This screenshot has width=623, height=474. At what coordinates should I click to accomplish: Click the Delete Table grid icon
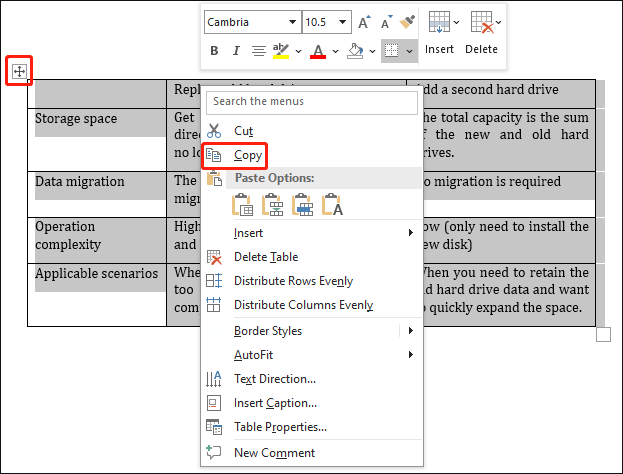pos(214,257)
